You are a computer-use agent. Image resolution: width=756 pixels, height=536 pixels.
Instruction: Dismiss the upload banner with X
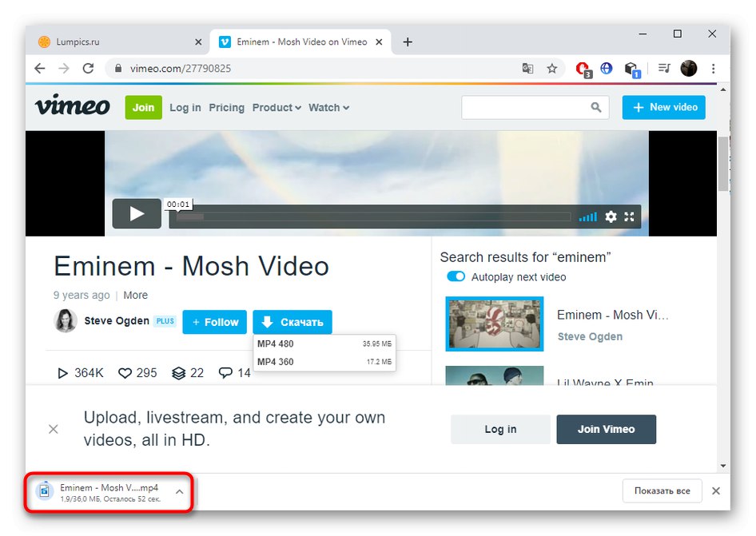tap(54, 429)
